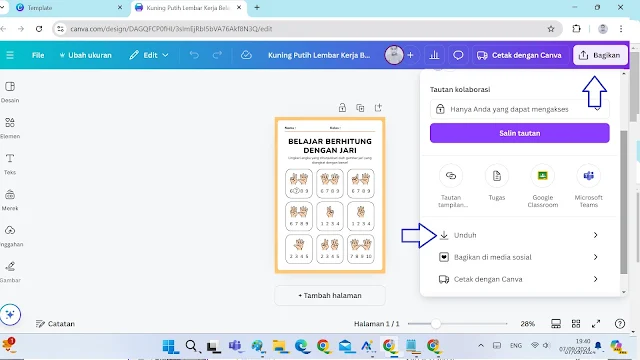The width and height of the screenshot is (640, 360).
Task: Expand Cetak dengan Canva chevron
Action: point(596,279)
